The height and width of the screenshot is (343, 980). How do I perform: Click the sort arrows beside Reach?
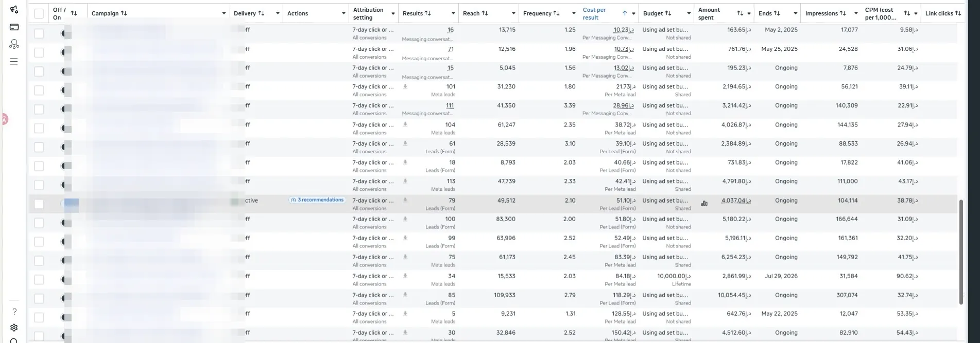coord(485,13)
